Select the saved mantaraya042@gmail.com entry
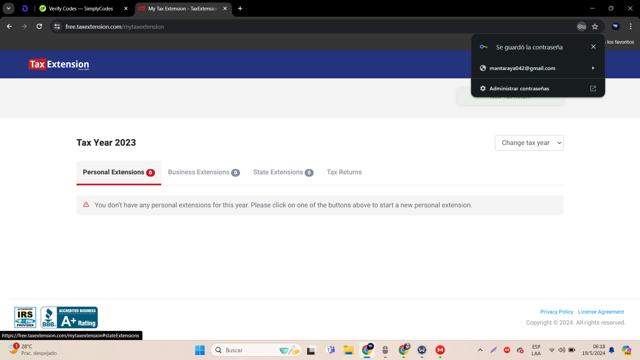The image size is (640, 360). (538, 68)
